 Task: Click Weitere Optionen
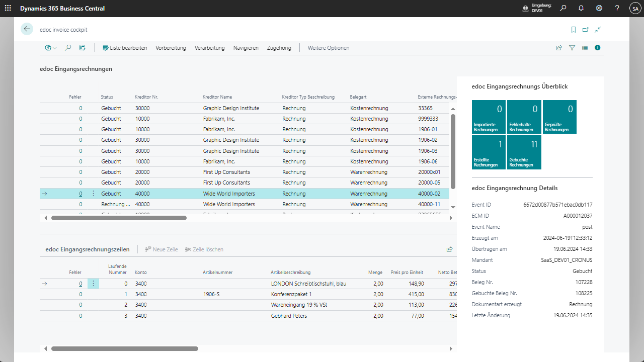tap(328, 48)
